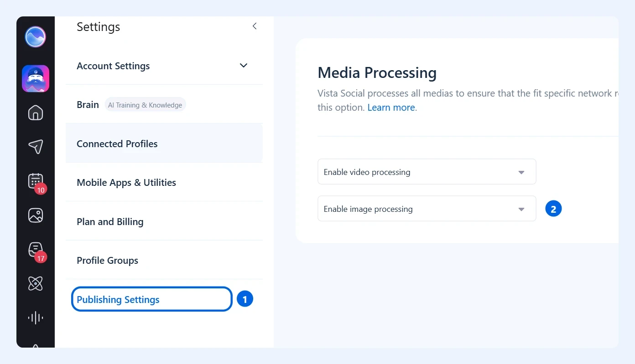Open the media library image icon
Image resolution: width=635 pixels, height=364 pixels.
pos(36,215)
